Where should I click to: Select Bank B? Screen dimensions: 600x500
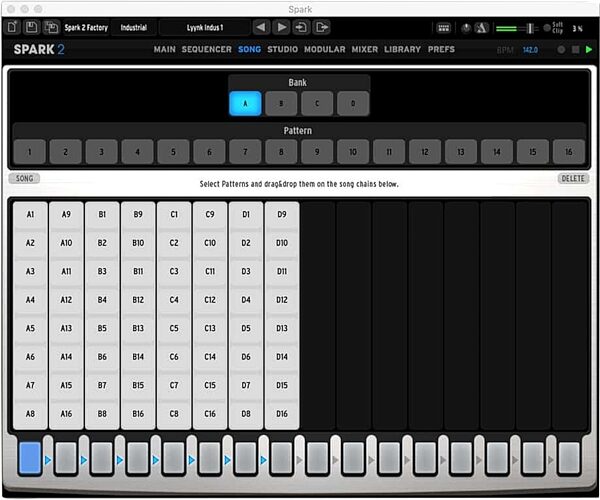(281, 103)
